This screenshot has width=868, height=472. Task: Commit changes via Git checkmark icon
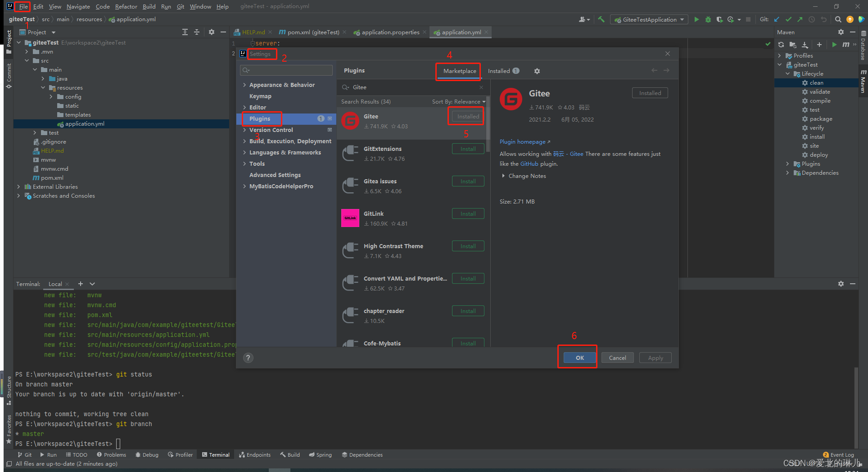coord(788,19)
